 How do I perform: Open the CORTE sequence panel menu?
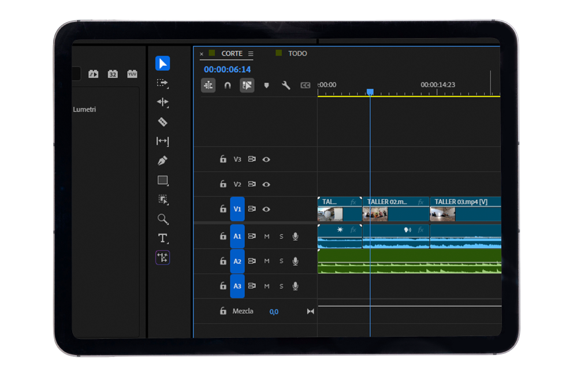(251, 54)
